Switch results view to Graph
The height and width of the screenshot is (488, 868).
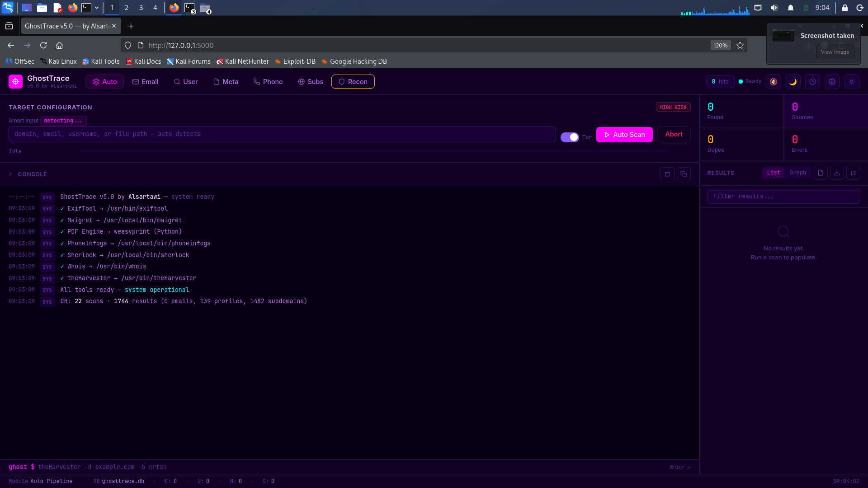click(797, 173)
